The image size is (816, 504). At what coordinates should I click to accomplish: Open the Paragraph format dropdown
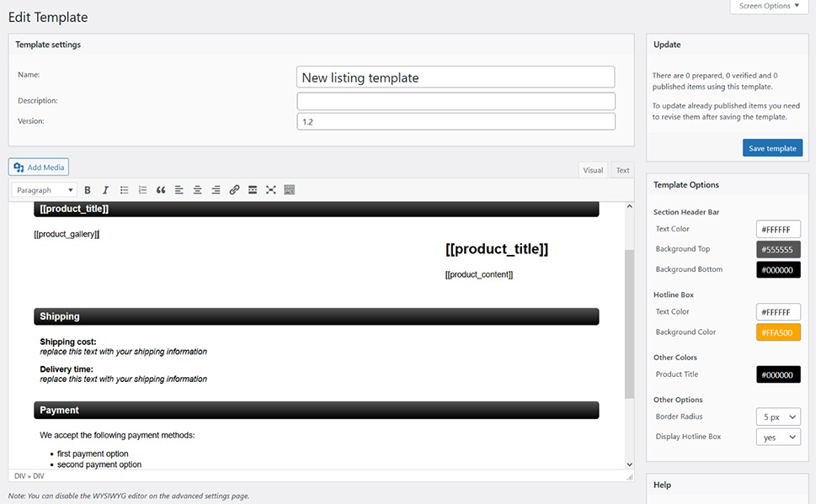click(x=43, y=189)
